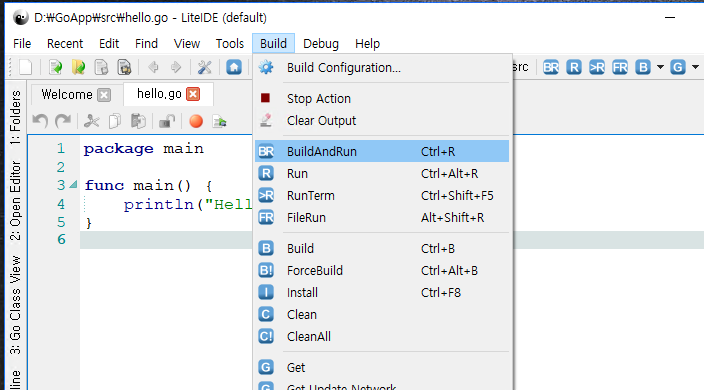Close the Welcome tab
This screenshot has width=704, height=390.
point(104,95)
